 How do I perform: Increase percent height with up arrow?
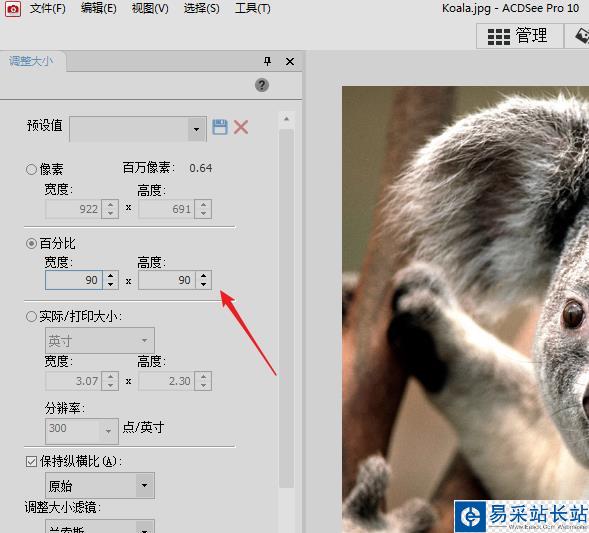click(x=203, y=275)
